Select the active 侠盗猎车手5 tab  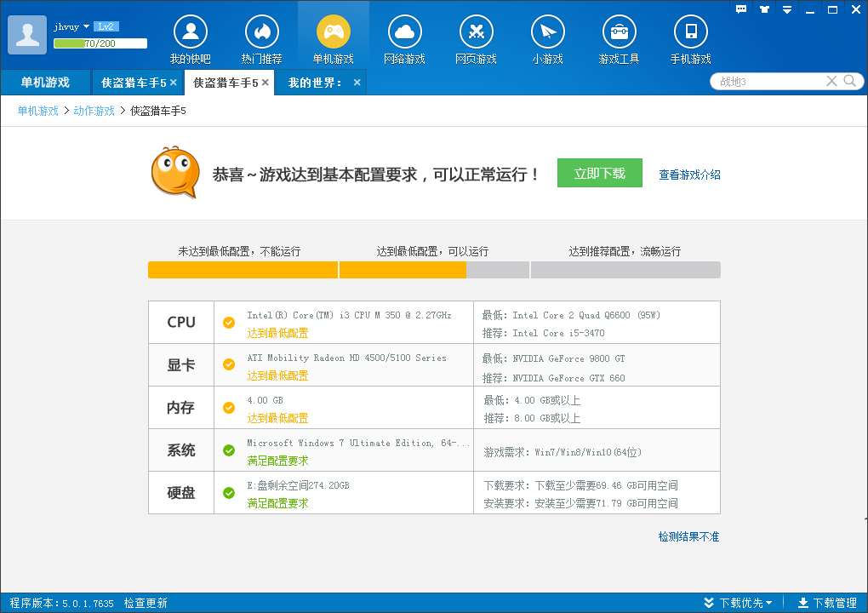pyautogui.click(x=226, y=83)
